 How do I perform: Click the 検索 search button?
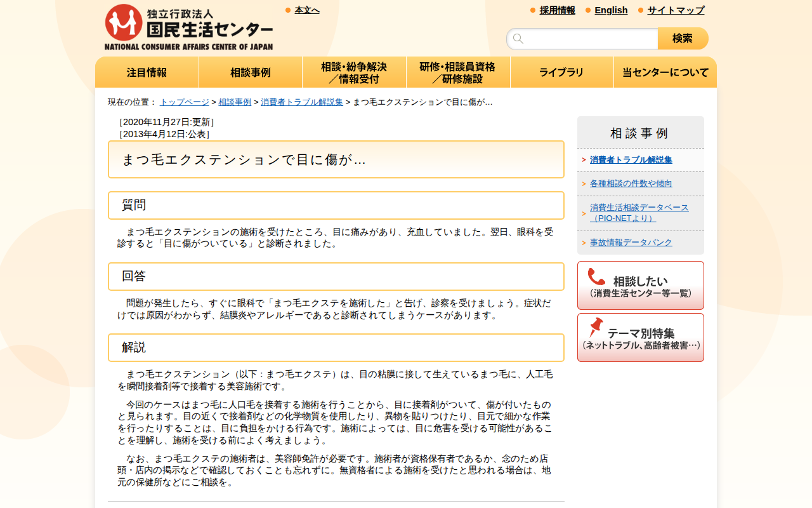(683, 39)
